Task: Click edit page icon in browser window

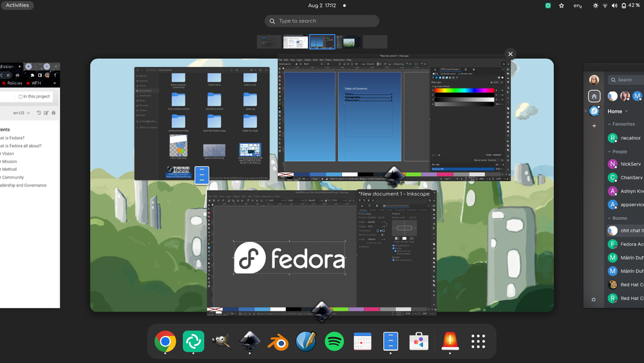Action: pos(46,113)
